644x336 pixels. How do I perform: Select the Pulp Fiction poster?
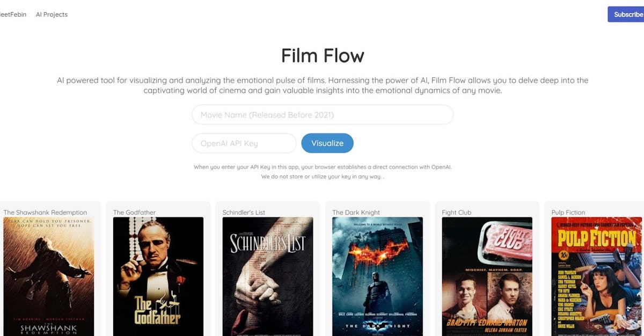(x=597, y=276)
